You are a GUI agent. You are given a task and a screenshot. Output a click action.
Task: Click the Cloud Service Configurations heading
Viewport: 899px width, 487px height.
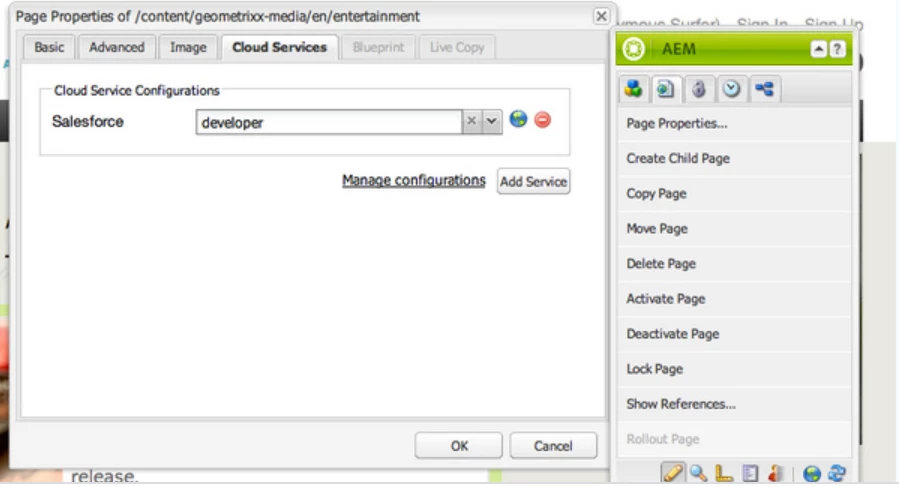pyautogui.click(x=136, y=91)
